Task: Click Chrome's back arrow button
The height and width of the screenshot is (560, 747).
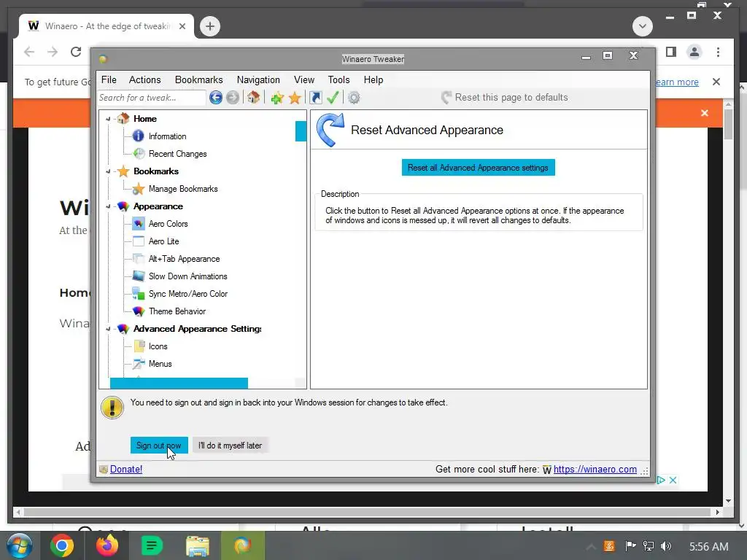Action: coord(29,52)
